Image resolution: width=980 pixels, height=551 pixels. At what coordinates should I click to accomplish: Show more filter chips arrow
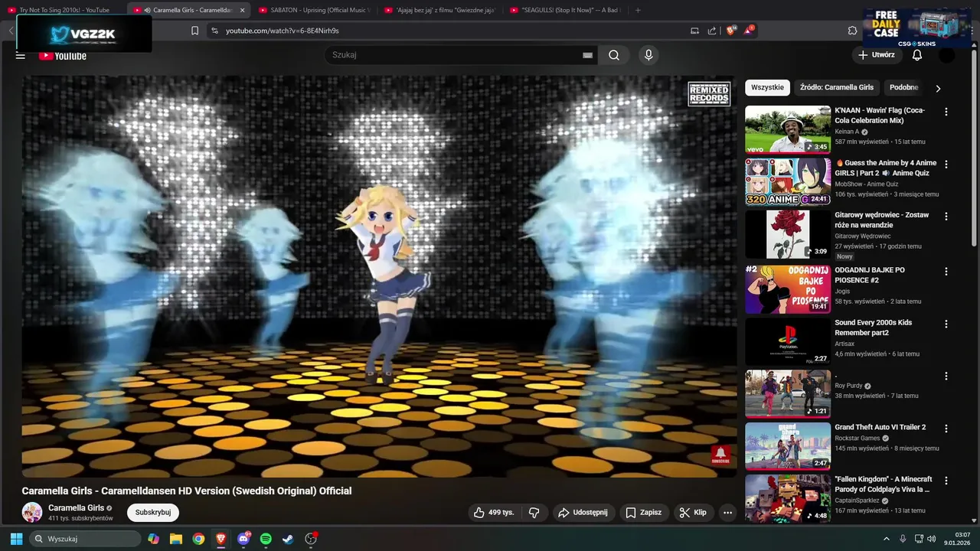[938, 88]
